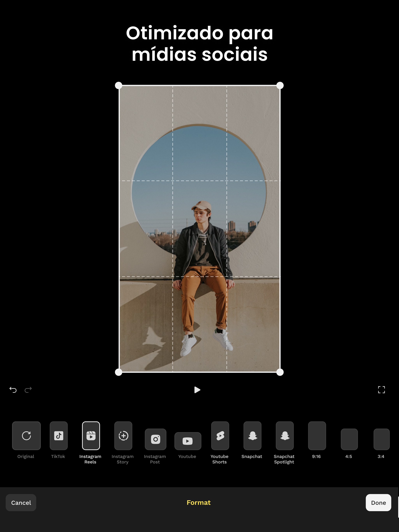Select the 4:5 aspect ratio

349,439
